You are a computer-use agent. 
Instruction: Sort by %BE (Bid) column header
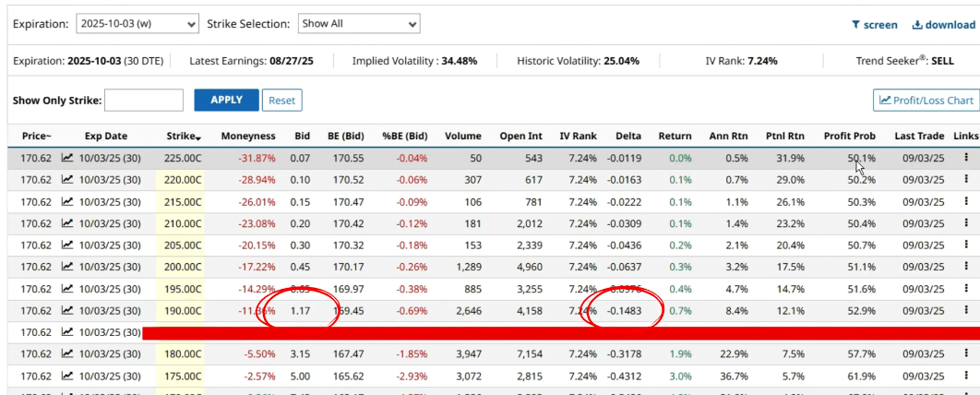point(405,136)
